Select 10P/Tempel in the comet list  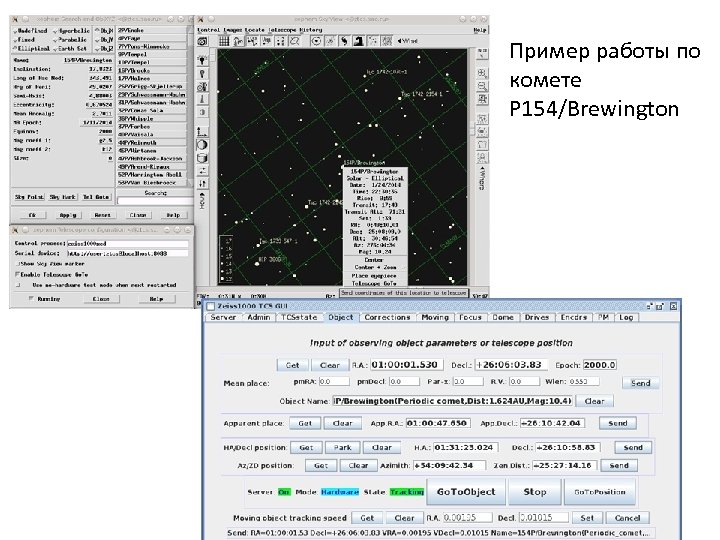pos(152,62)
